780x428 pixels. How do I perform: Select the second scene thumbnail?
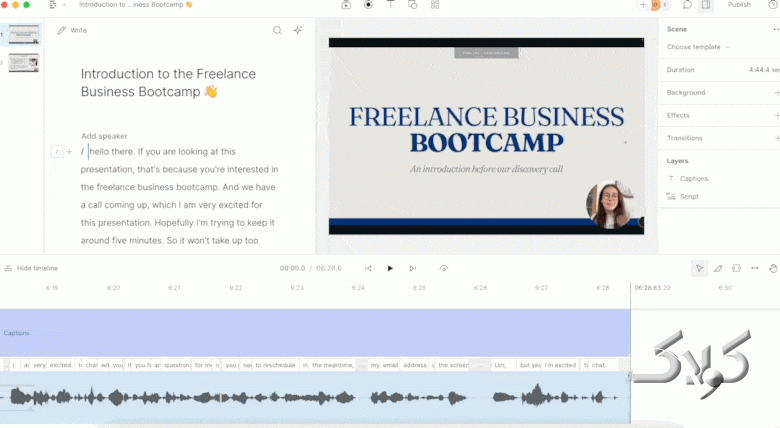24,63
